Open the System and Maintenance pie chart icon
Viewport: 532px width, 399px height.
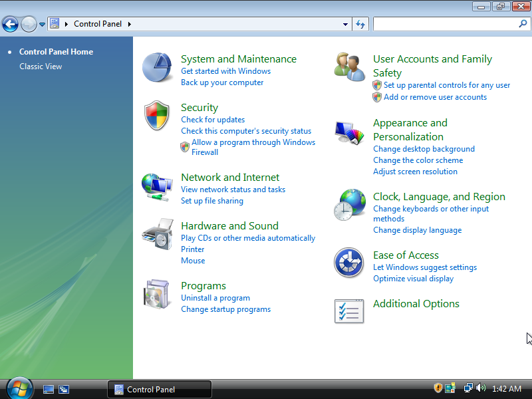pos(157,68)
